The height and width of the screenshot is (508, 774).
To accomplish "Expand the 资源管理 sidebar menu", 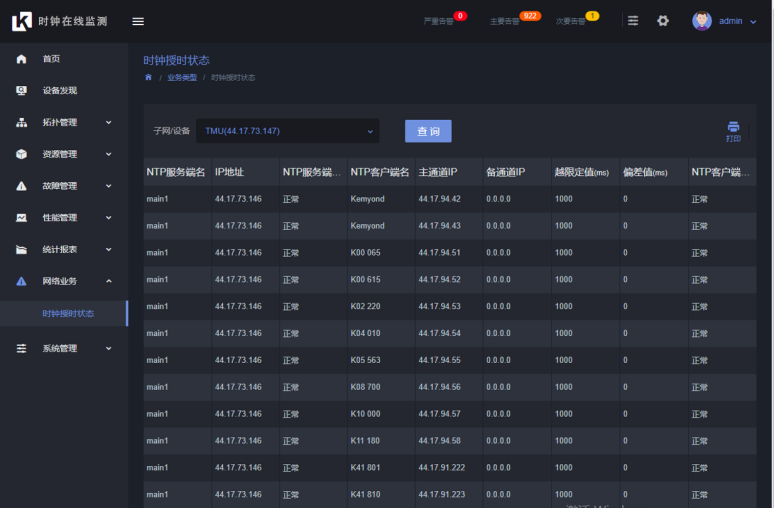I will tap(64, 154).
